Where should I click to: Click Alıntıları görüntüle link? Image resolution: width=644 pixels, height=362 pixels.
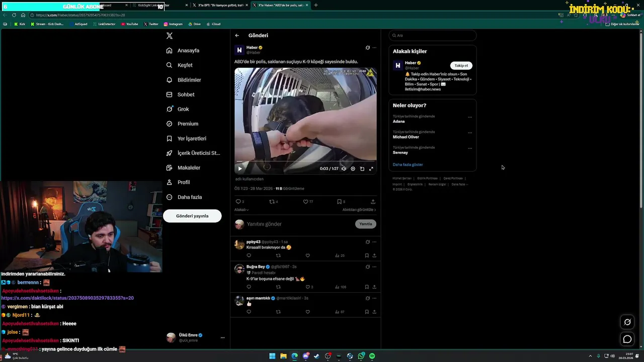[x=359, y=210]
